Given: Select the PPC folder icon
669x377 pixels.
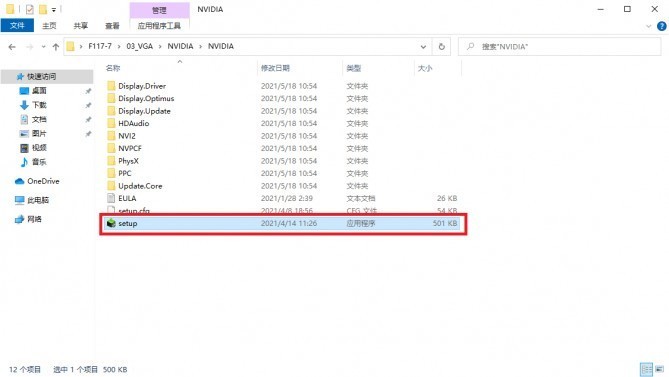Looking at the screenshot, I should (111, 173).
